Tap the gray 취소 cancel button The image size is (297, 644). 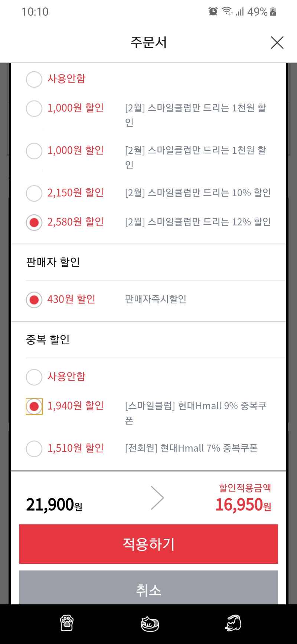(x=148, y=588)
